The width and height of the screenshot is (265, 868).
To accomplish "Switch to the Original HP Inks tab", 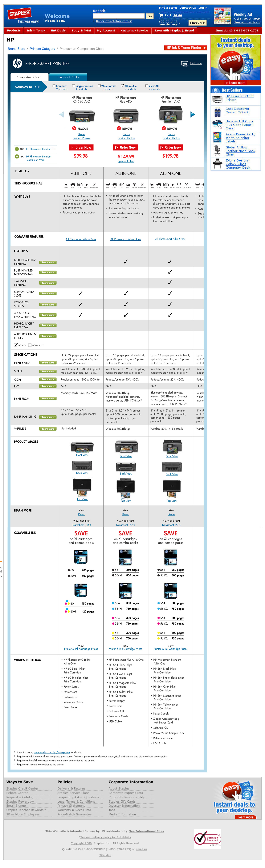I will tap(68, 77).
